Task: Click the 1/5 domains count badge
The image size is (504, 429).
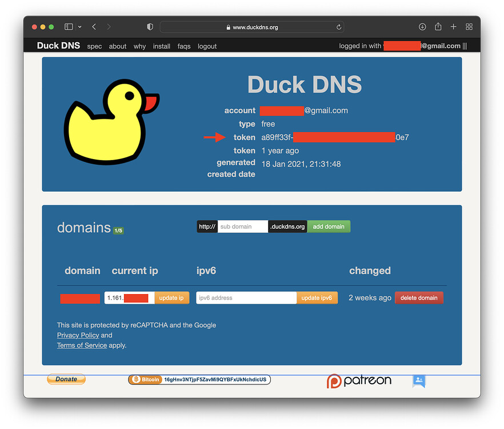Action: point(118,231)
